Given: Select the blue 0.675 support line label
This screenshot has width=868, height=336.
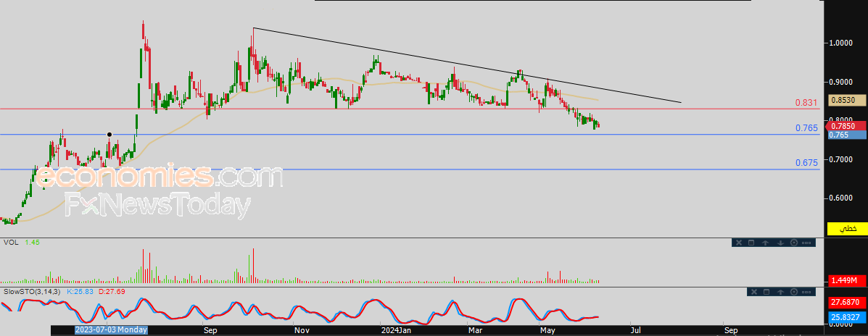Looking at the screenshot, I should 806,163.
